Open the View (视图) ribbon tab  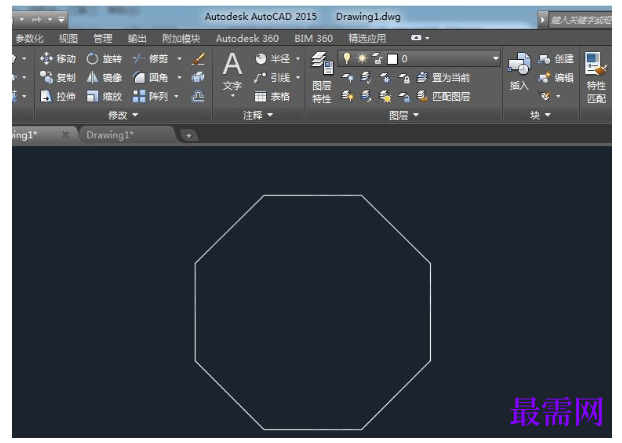coord(68,38)
